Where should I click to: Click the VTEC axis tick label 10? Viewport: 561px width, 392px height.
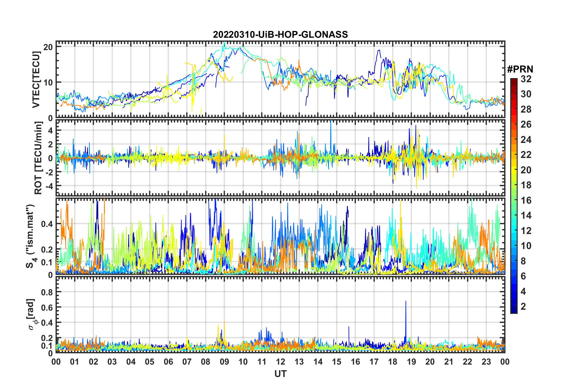tap(48, 83)
